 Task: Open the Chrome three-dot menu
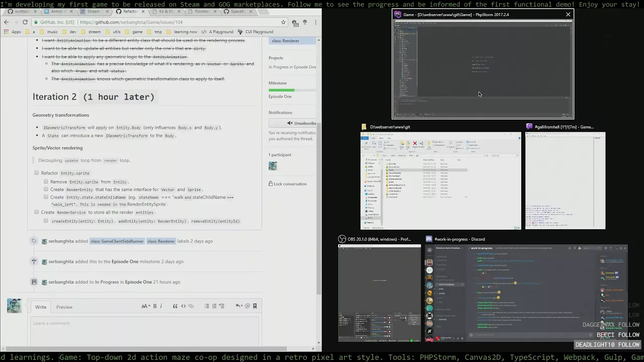pyautogui.click(x=315, y=22)
